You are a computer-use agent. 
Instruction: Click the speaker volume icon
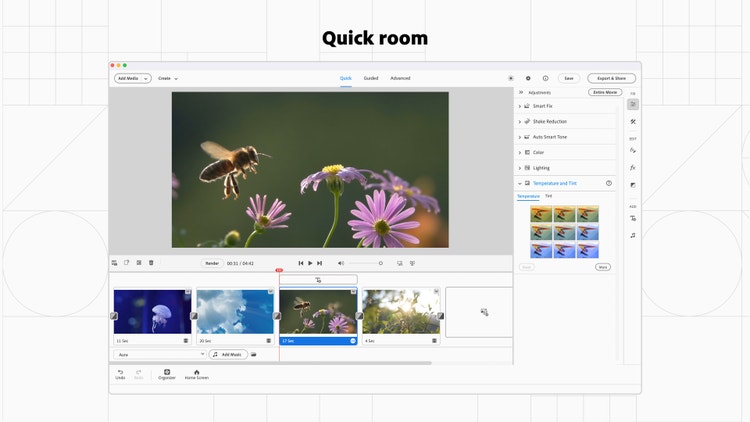341,263
